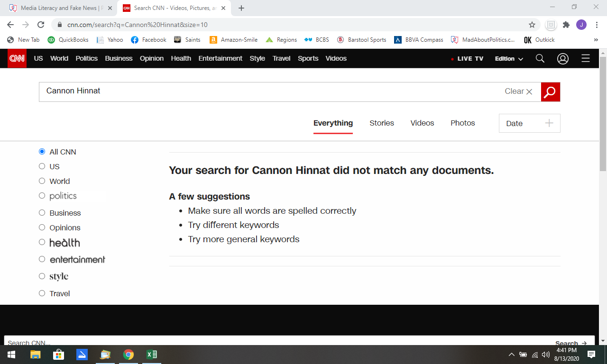Click the footer Search arrow button

click(571, 343)
